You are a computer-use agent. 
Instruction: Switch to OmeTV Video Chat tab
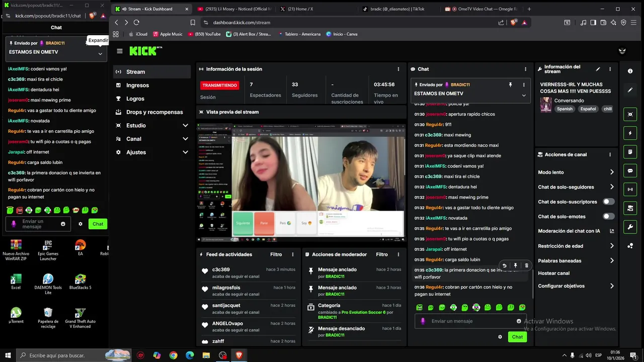pyautogui.click(x=482, y=9)
